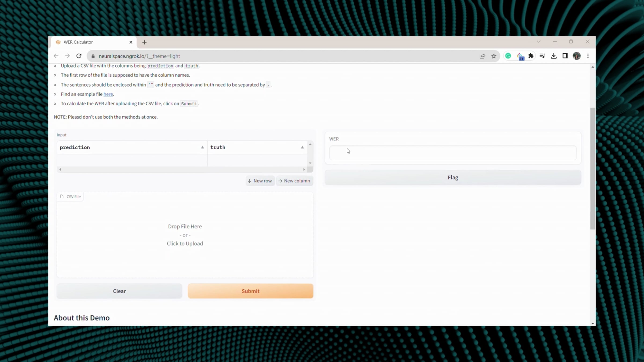This screenshot has width=644, height=362.
Task: Open a new browser tab
Action: pyautogui.click(x=144, y=42)
